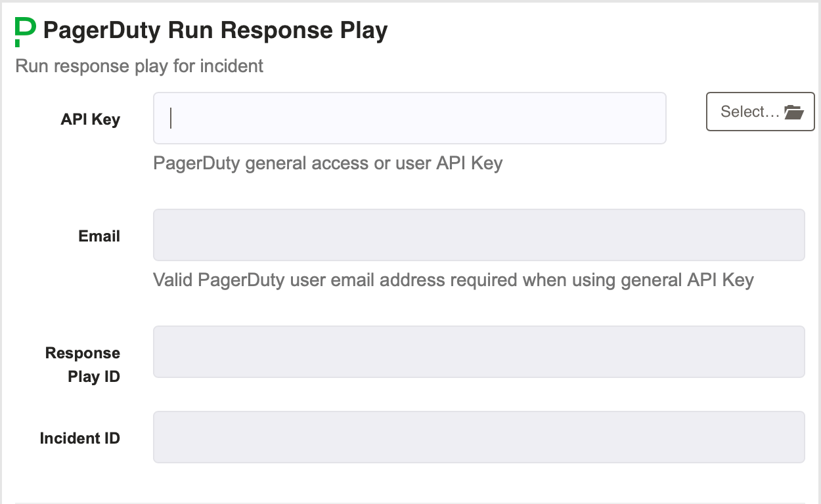Click the Email field label
The width and height of the screenshot is (821, 504).
coord(99,236)
